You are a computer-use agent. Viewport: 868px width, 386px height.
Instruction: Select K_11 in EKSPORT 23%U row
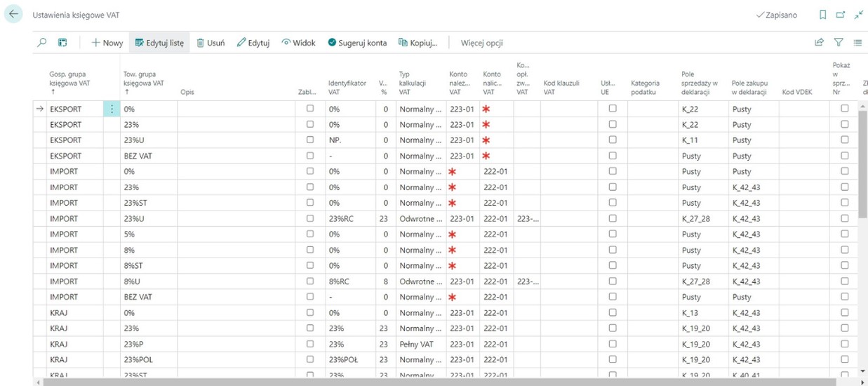click(704, 140)
